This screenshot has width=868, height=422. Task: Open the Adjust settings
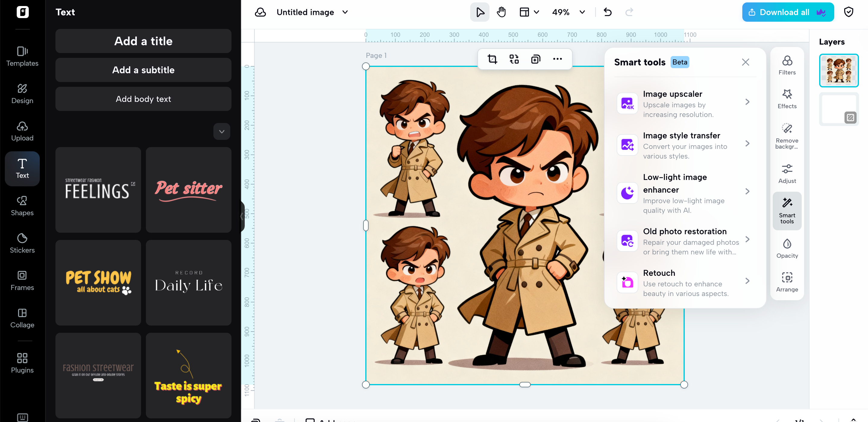click(787, 174)
